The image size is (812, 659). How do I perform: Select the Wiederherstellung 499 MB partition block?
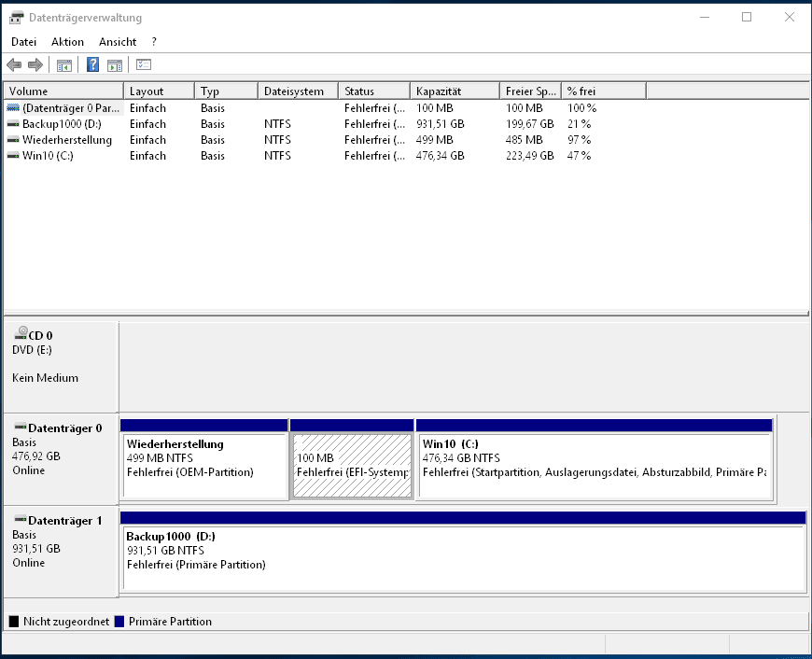click(204, 459)
